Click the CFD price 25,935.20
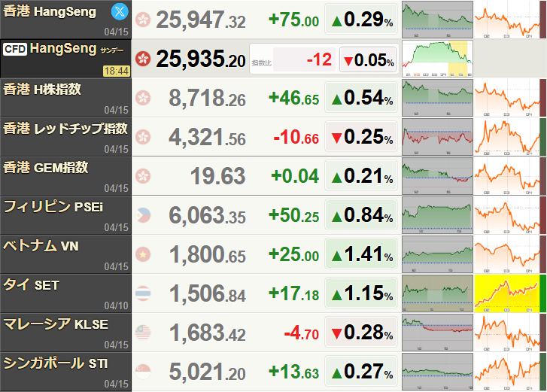Screen dimensions: 547x392 pyautogui.click(x=201, y=59)
